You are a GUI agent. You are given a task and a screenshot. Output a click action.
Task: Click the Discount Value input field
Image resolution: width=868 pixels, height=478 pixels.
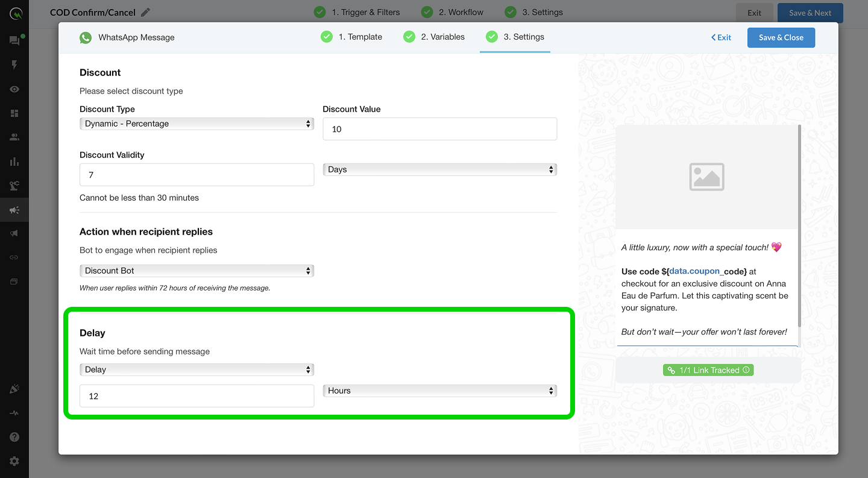coord(439,129)
